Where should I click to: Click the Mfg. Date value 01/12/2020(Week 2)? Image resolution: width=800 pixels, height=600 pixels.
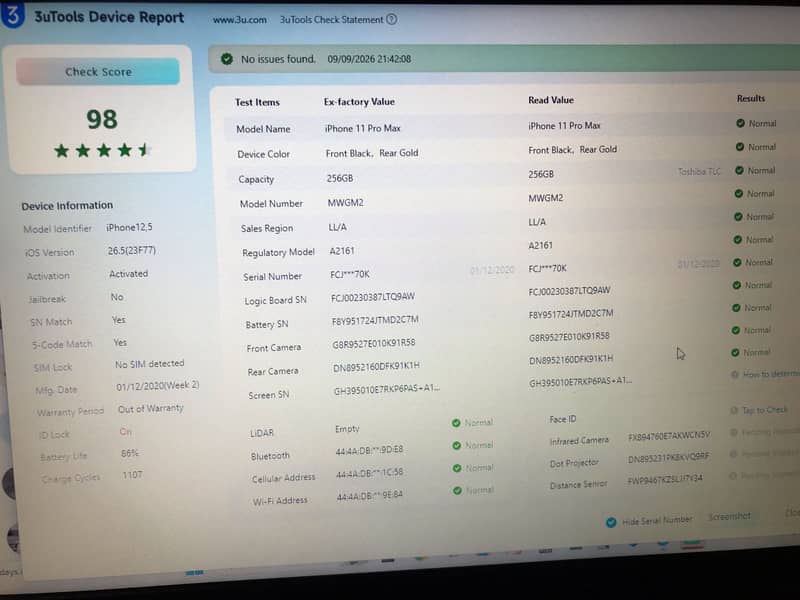point(158,386)
